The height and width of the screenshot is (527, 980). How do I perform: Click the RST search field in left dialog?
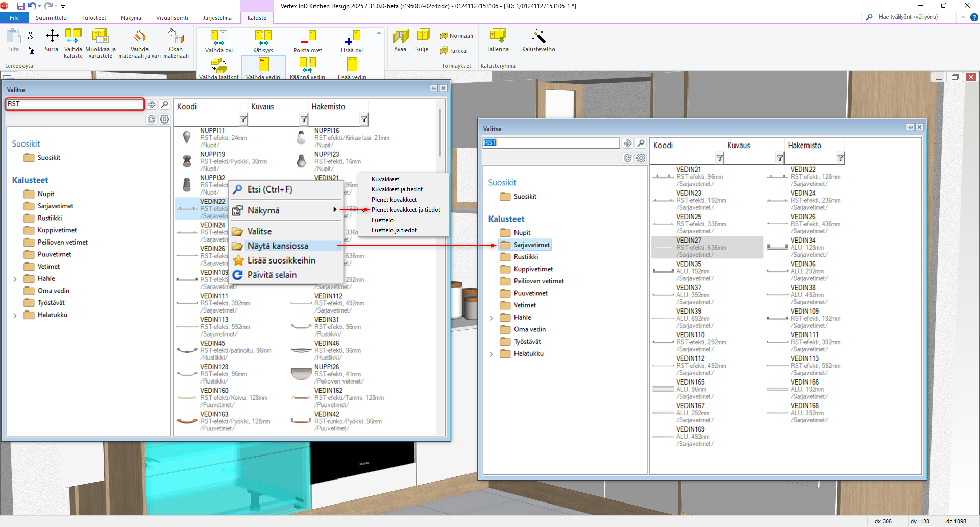(75, 104)
